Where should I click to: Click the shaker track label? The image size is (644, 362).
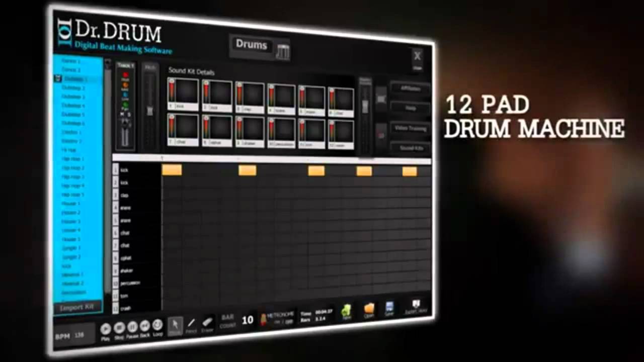point(127,270)
